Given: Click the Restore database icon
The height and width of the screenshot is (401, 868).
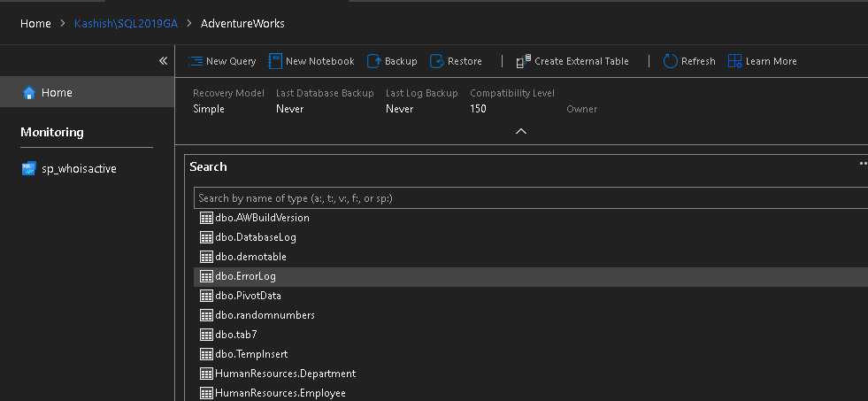Looking at the screenshot, I should [x=436, y=61].
